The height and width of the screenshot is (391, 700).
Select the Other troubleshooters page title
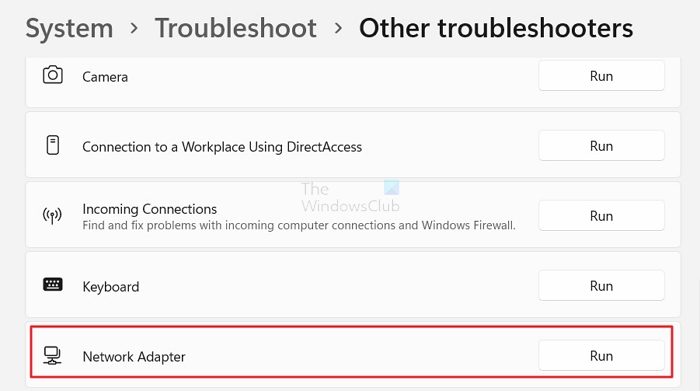pos(496,28)
